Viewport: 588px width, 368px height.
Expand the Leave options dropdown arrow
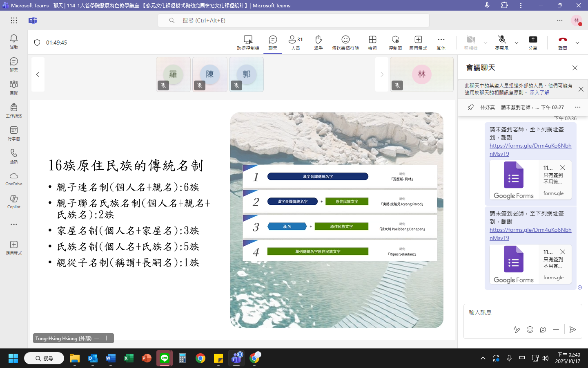(577, 43)
